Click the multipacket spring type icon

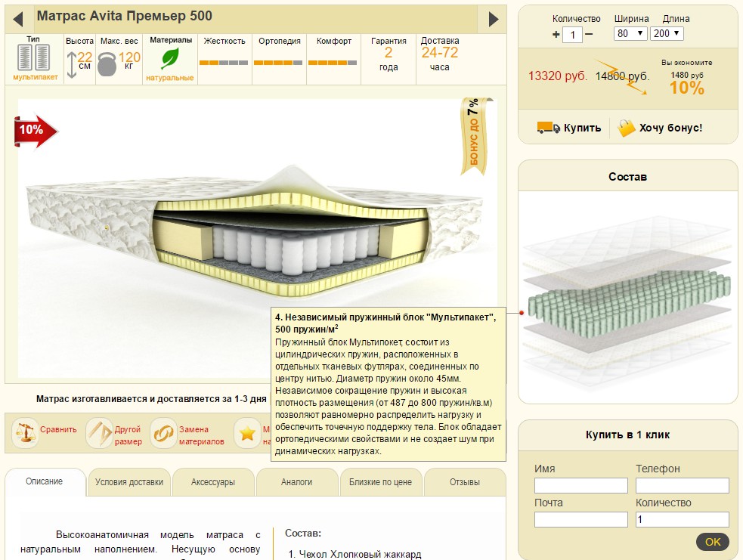coord(34,57)
